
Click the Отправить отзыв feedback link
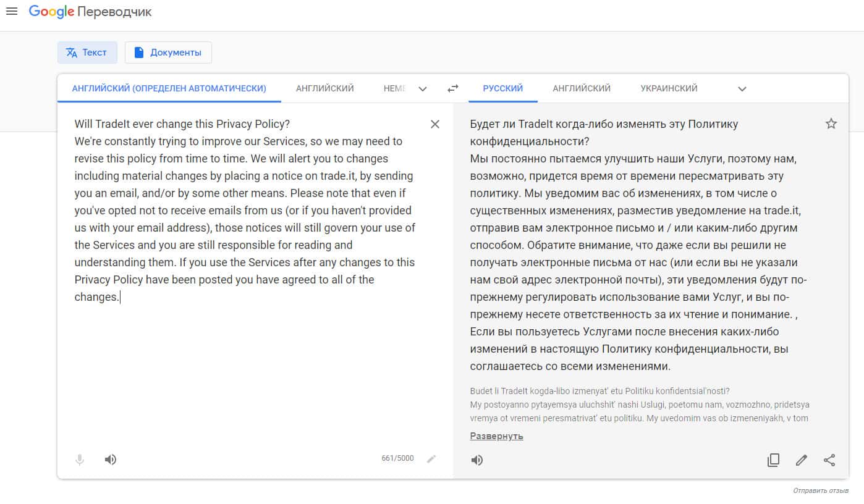821,490
